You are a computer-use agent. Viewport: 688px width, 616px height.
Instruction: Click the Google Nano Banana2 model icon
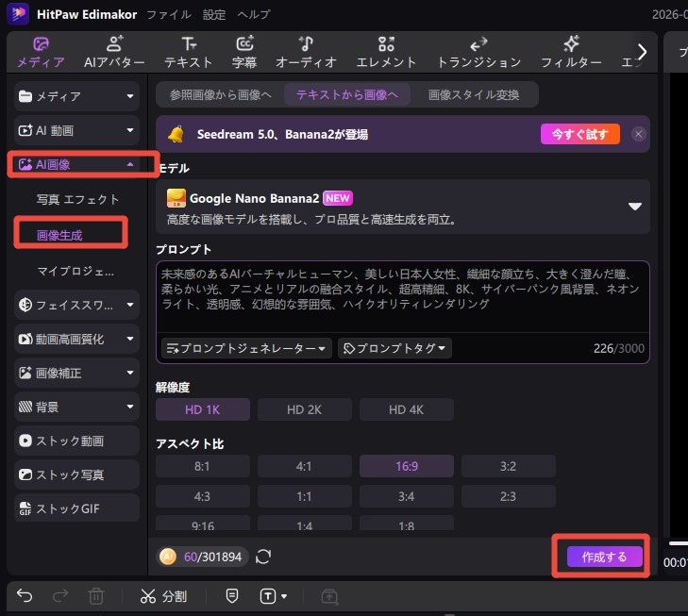click(176, 198)
